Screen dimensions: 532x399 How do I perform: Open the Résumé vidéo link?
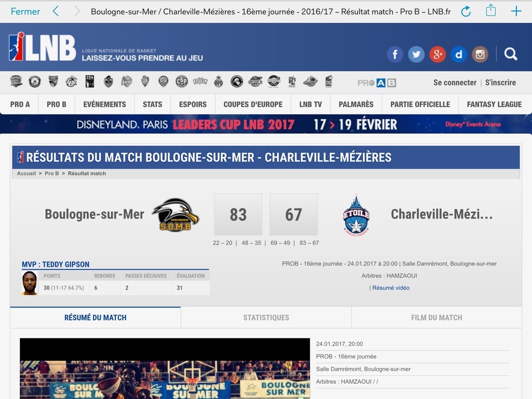coord(391,288)
